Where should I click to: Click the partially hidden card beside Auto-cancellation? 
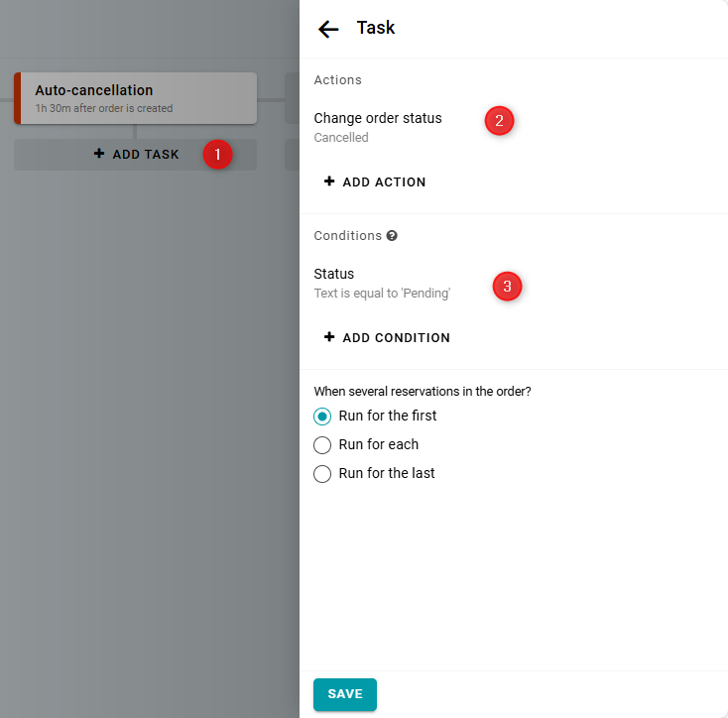292,98
